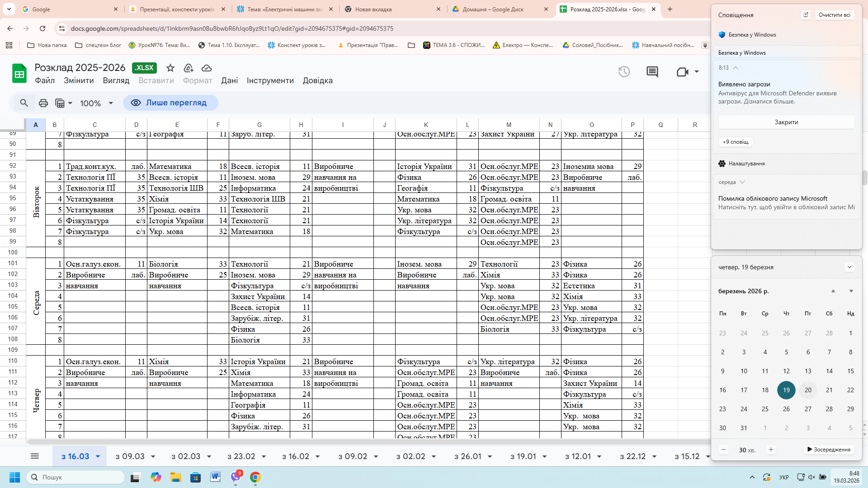Start the Зосередження focus session
The width and height of the screenshot is (868, 488).
[x=829, y=450]
